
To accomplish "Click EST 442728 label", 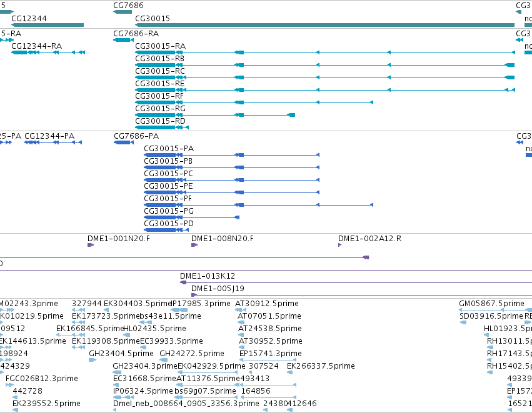I will coord(28,391).
